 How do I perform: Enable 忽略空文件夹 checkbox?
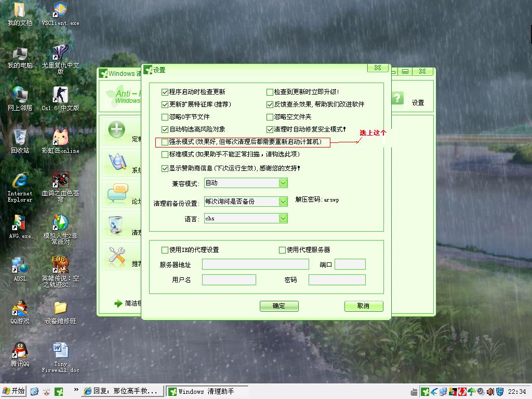(270, 117)
